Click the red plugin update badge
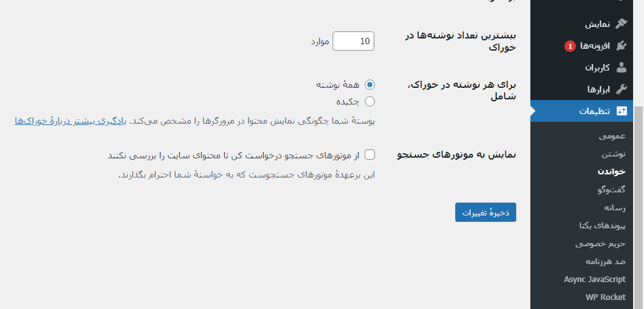 click(x=570, y=46)
